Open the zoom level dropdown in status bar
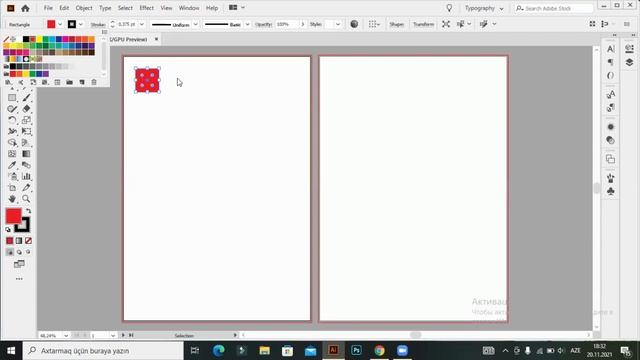 66,335
